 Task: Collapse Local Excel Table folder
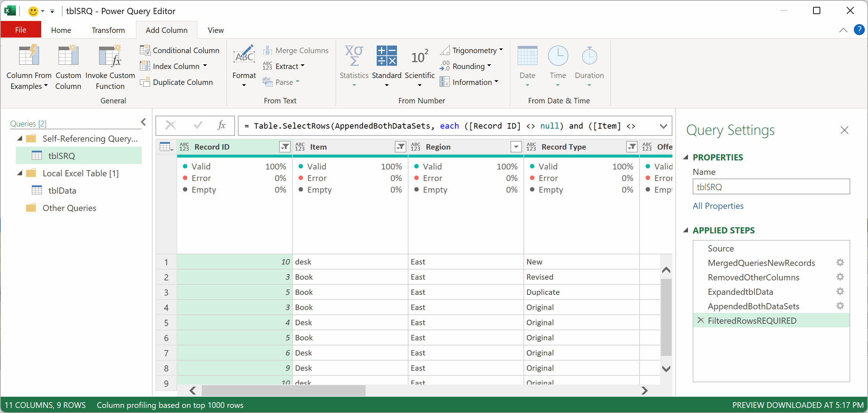pyautogui.click(x=20, y=173)
